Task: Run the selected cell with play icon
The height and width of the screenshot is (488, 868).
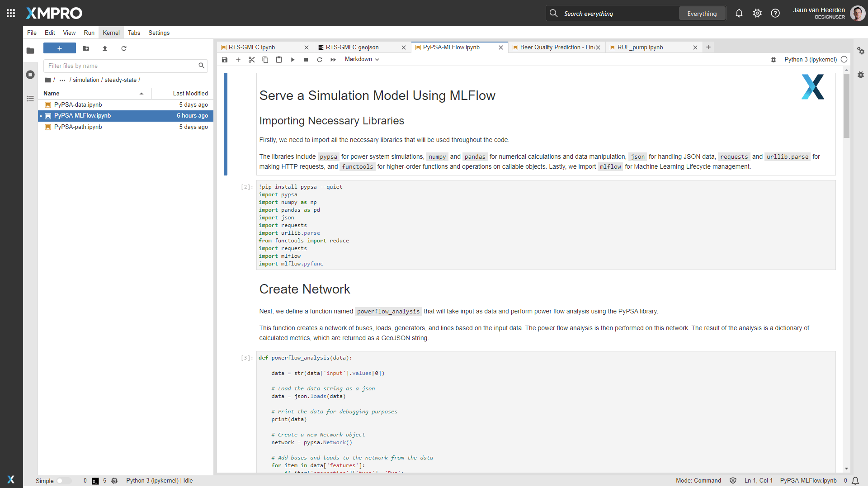Action: point(292,60)
